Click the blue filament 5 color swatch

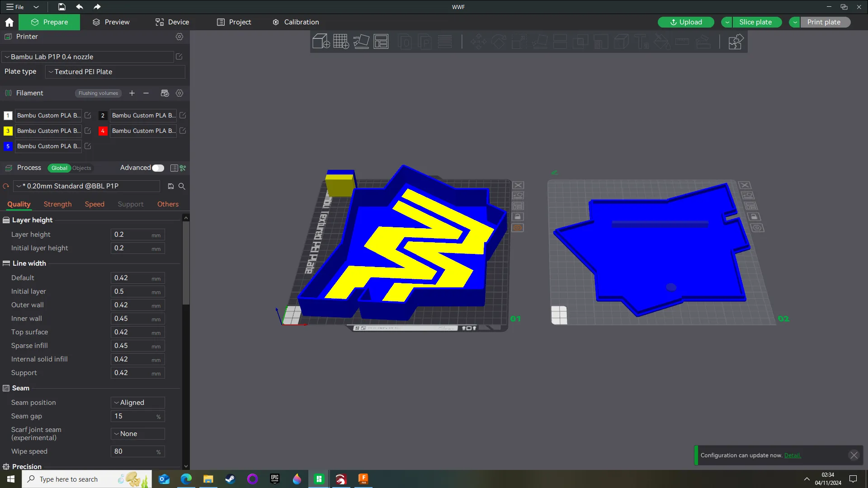pyautogui.click(x=8, y=146)
